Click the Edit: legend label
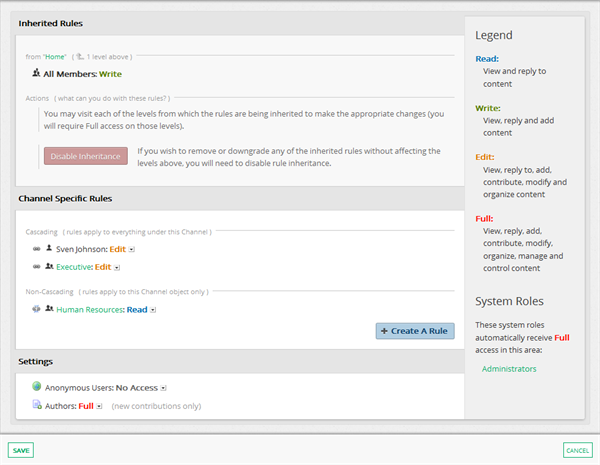The width and height of the screenshot is (600, 465). pos(485,157)
